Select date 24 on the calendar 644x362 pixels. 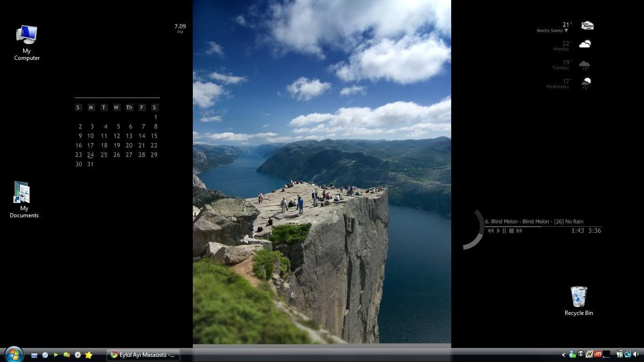point(90,155)
